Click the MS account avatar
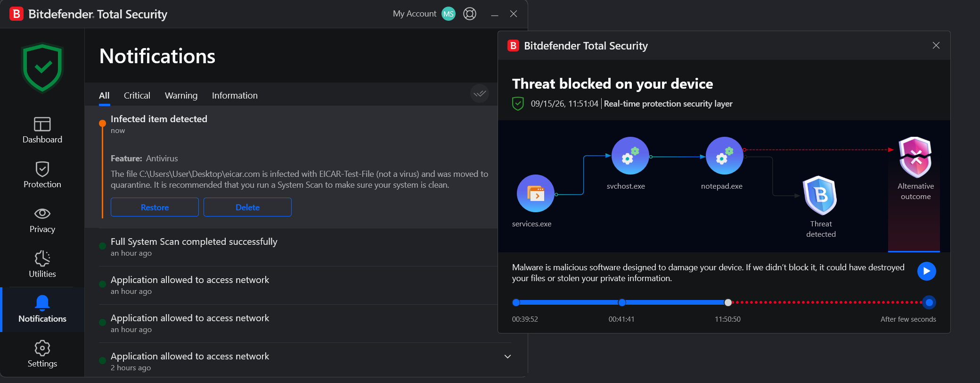Viewport: 980px width, 383px height. coord(449,14)
